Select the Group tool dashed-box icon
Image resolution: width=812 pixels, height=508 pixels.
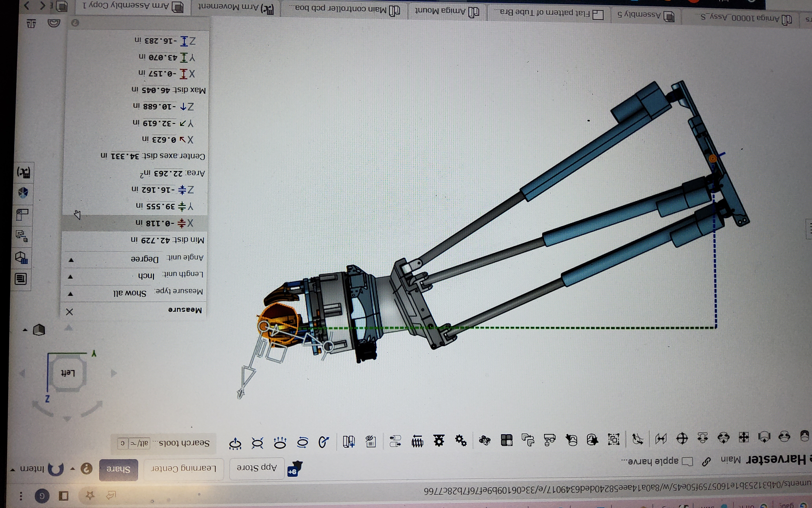[614, 439]
